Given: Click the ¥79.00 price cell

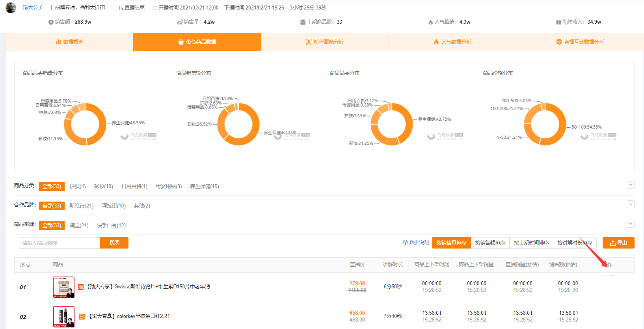Looking at the screenshot, I should point(357,283).
